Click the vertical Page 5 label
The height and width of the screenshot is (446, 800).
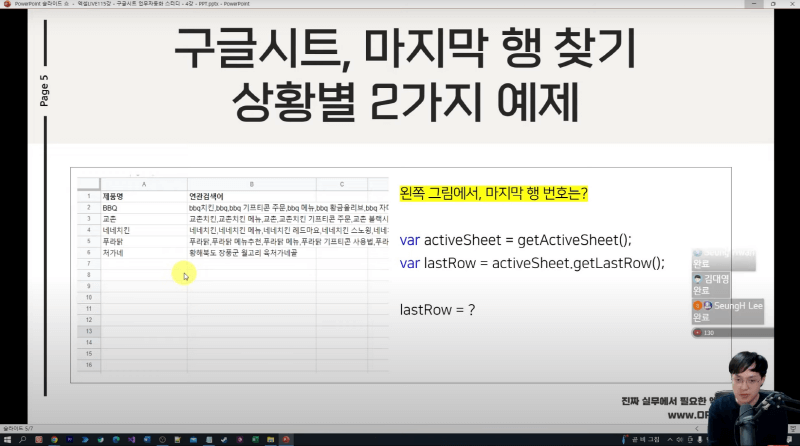(x=44, y=91)
